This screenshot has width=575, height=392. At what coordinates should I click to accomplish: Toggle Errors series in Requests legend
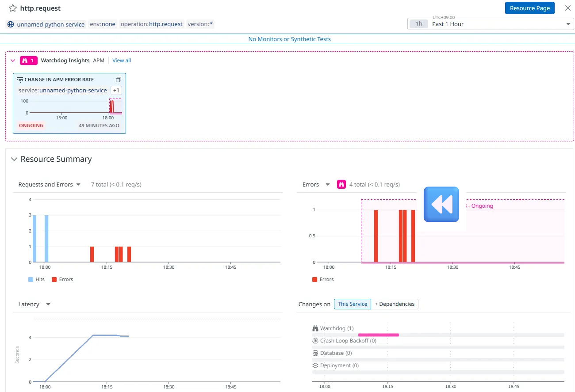point(62,279)
